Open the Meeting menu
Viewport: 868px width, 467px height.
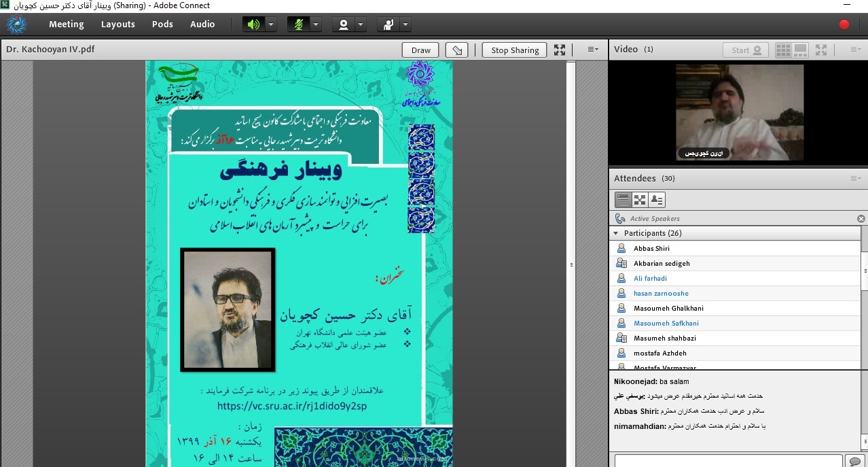tap(66, 24)
